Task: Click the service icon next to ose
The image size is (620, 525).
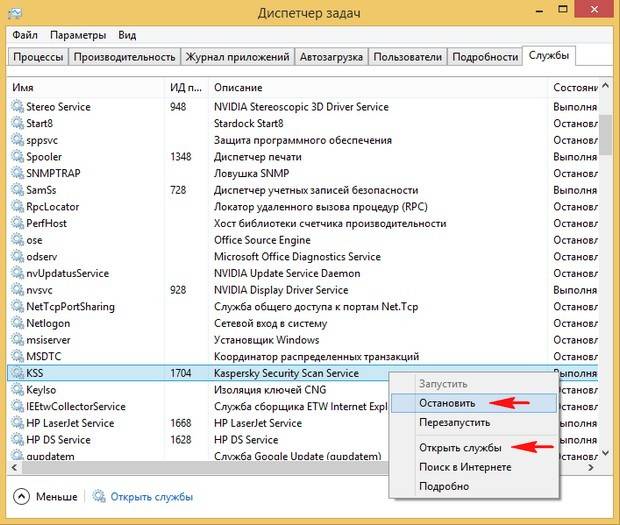Action: point(17,240)
